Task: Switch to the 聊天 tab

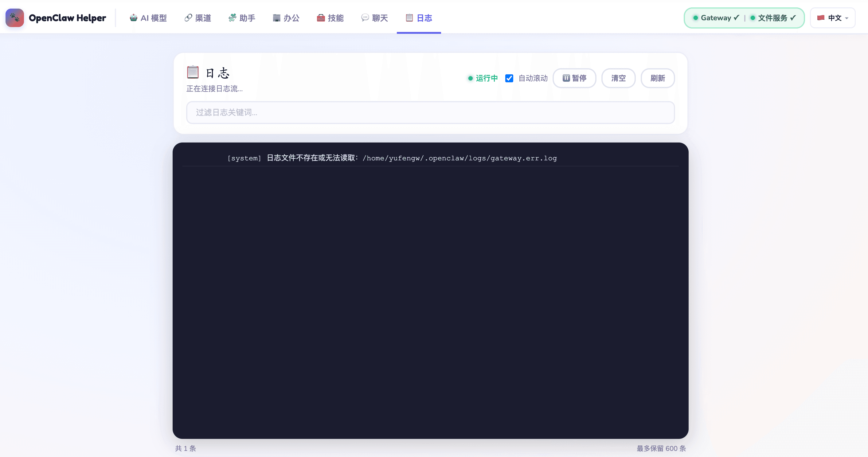Action: tap(374, 18)
